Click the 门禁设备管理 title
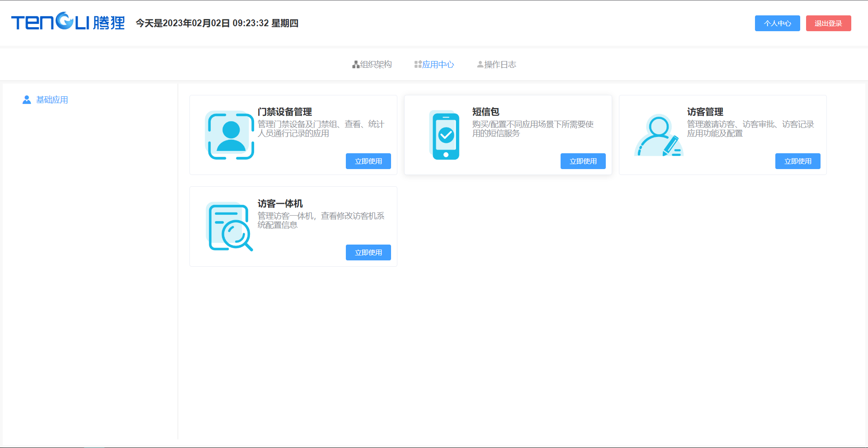This screenshot has width=868, height=448. pos(285,112)
